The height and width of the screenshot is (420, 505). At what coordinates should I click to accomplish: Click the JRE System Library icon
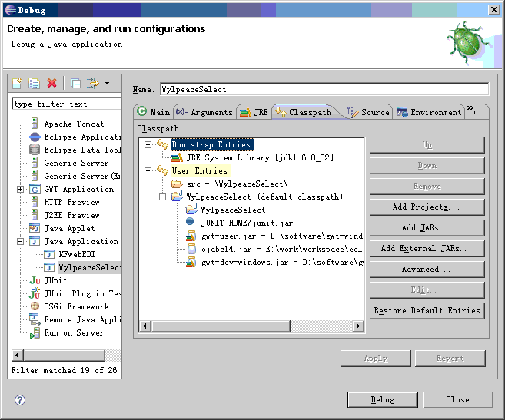coord(177,157)
